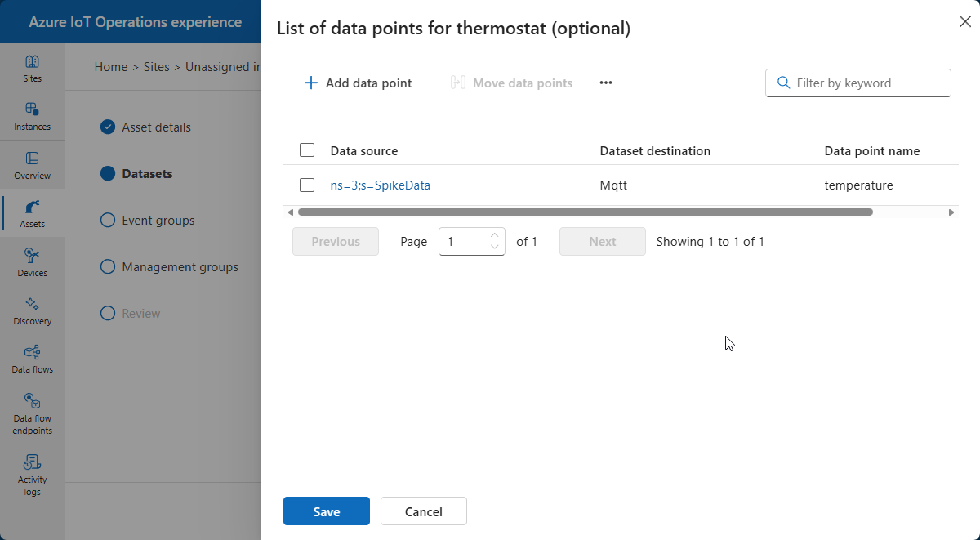The height and width of the screenshot is (540, 980).
Task: Click Add data point
Action: pos(358,83)
